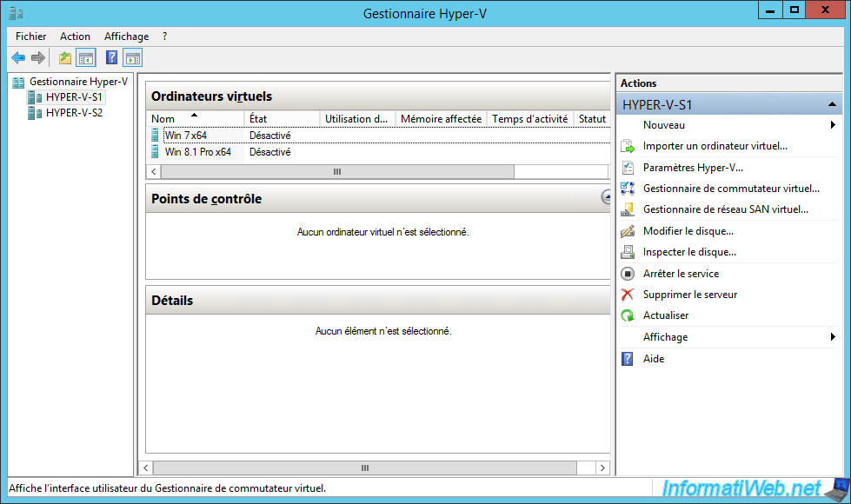Click Modifier le disque...
Image resolution: width=851 pixels, height=504 pixels.
click(688, 231)
